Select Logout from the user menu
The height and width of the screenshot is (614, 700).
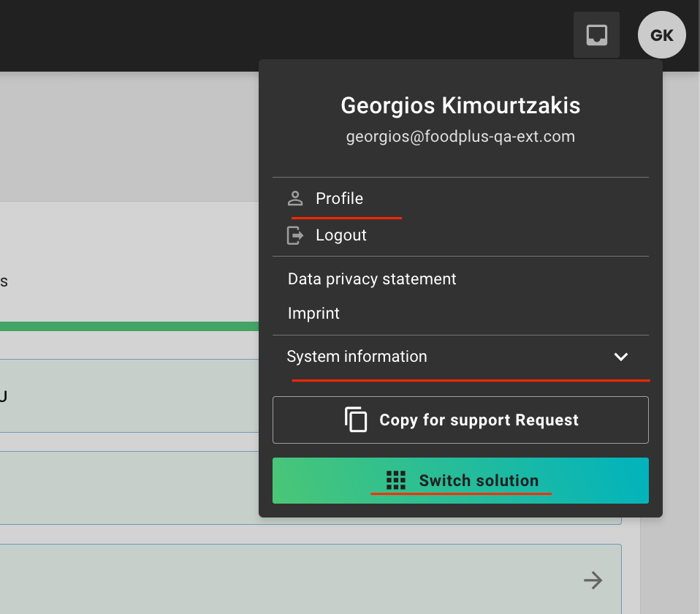pos(341,235)
